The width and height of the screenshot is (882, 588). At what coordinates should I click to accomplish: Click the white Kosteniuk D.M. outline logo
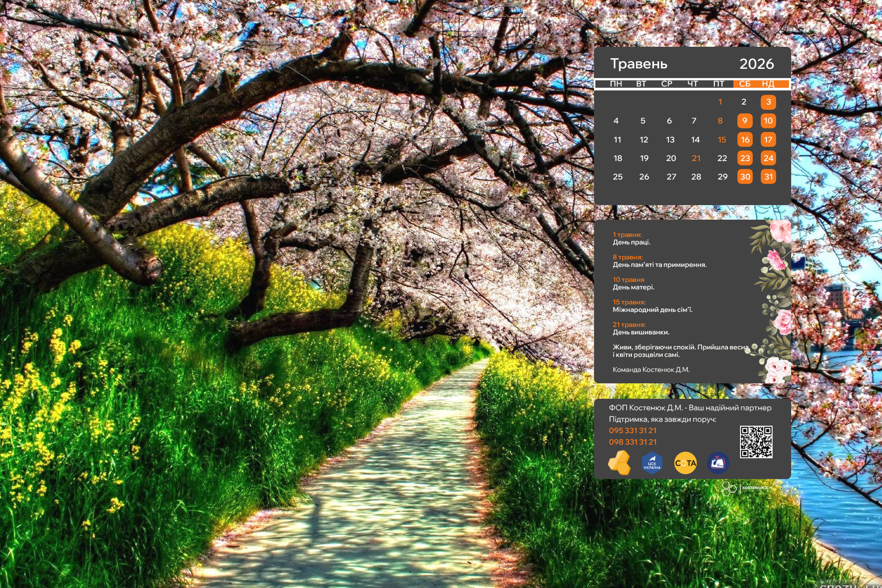[746, 488]
